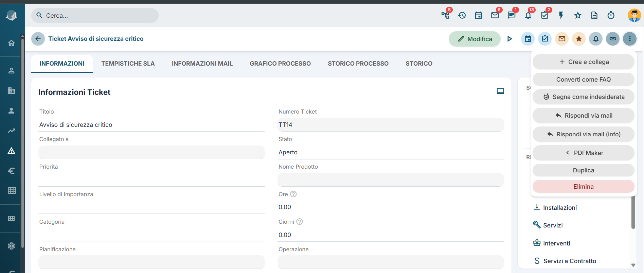Click the search field Cerca...
Viewport: 644px width, 273px height.
95,15
